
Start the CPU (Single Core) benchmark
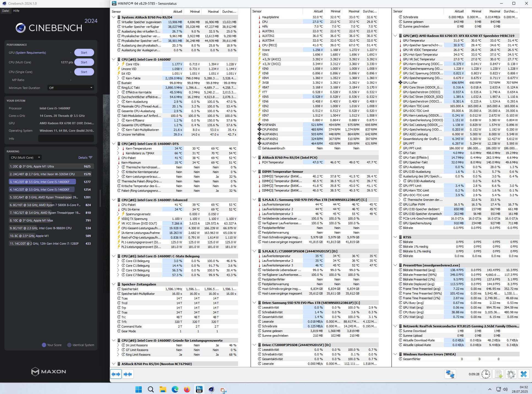[84, 72]
